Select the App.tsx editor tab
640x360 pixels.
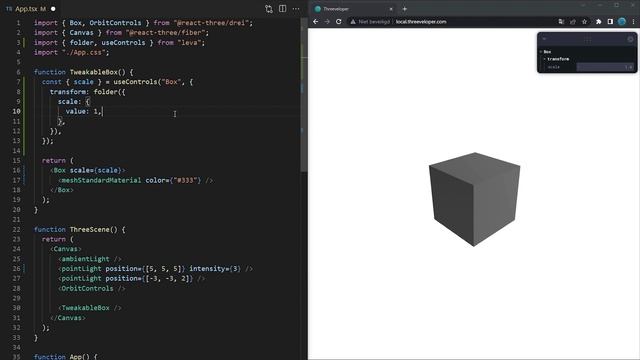(31, 9)
